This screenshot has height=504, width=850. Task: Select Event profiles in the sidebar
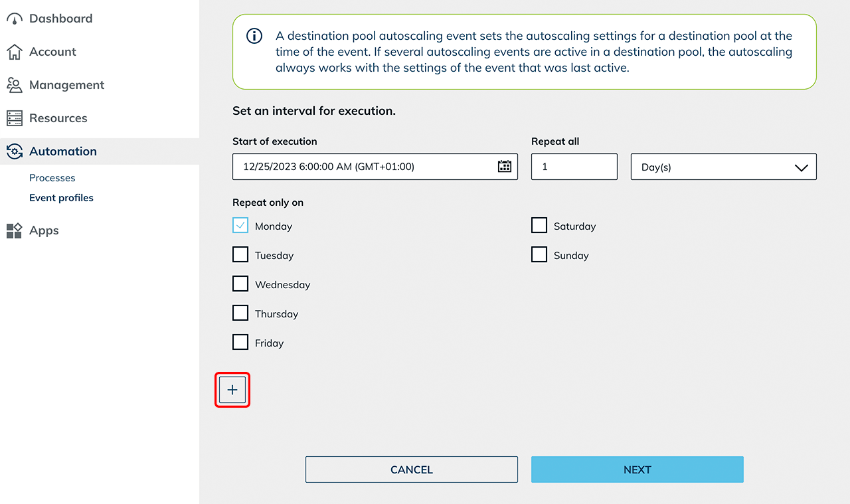(61, 198)
